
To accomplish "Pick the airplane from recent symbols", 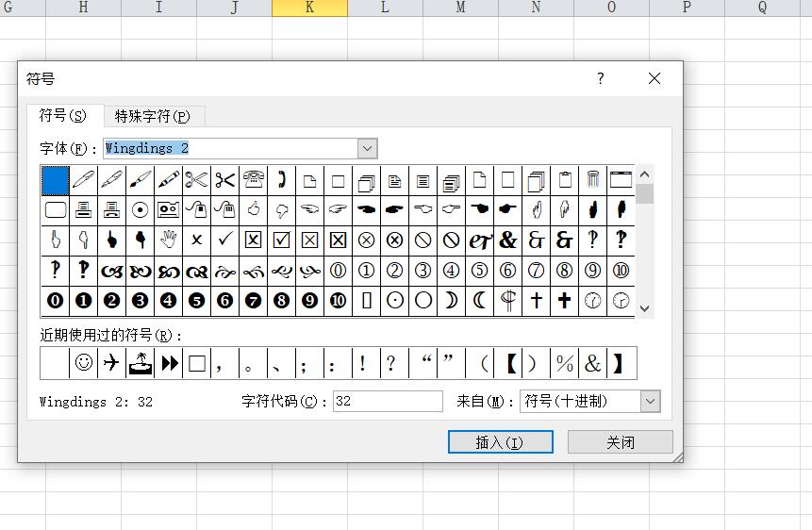I will pos(111,363).
